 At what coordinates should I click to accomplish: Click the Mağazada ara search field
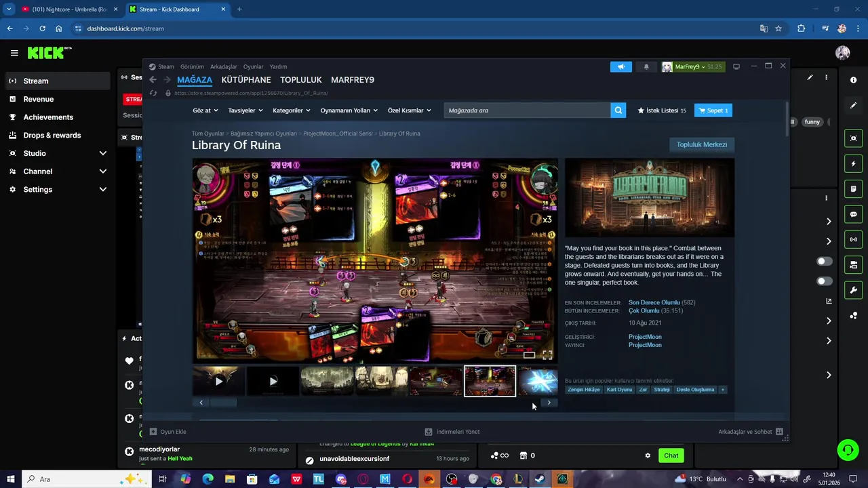527,110
